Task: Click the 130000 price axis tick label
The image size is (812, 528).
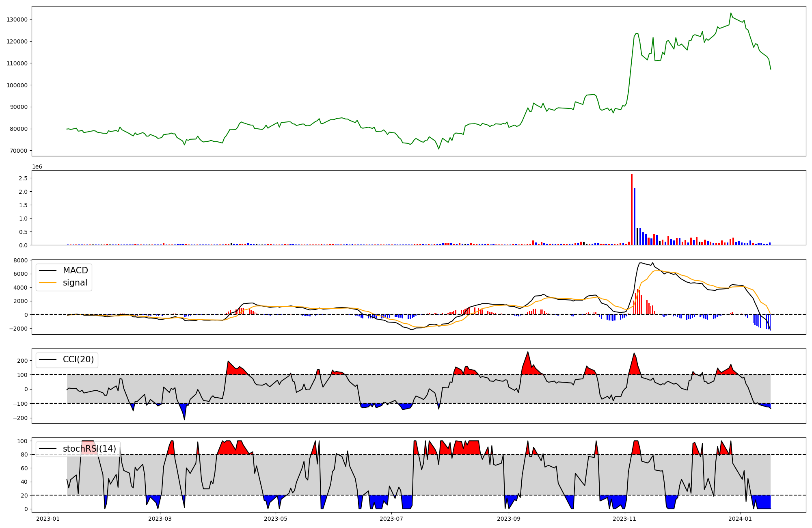Action: tap(17, 20)
